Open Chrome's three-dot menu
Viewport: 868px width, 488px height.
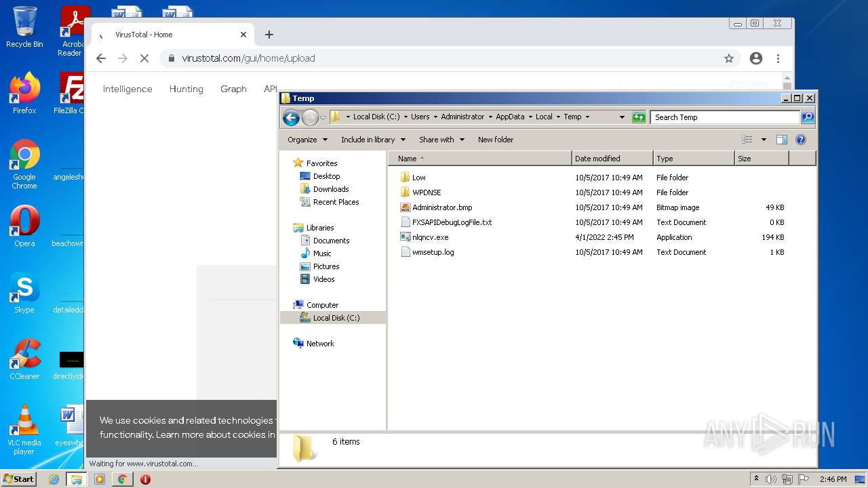(778, 58)
